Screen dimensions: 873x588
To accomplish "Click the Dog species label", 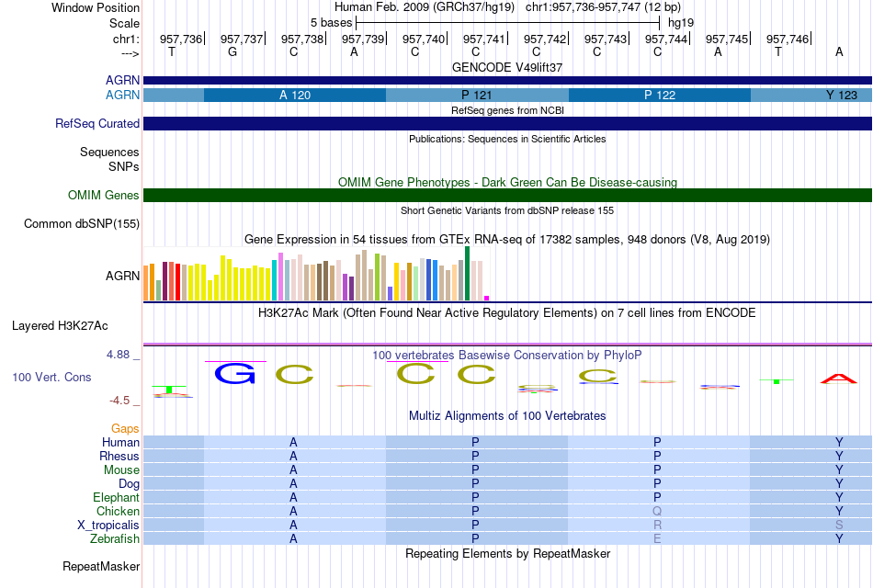I will (129, 483).
